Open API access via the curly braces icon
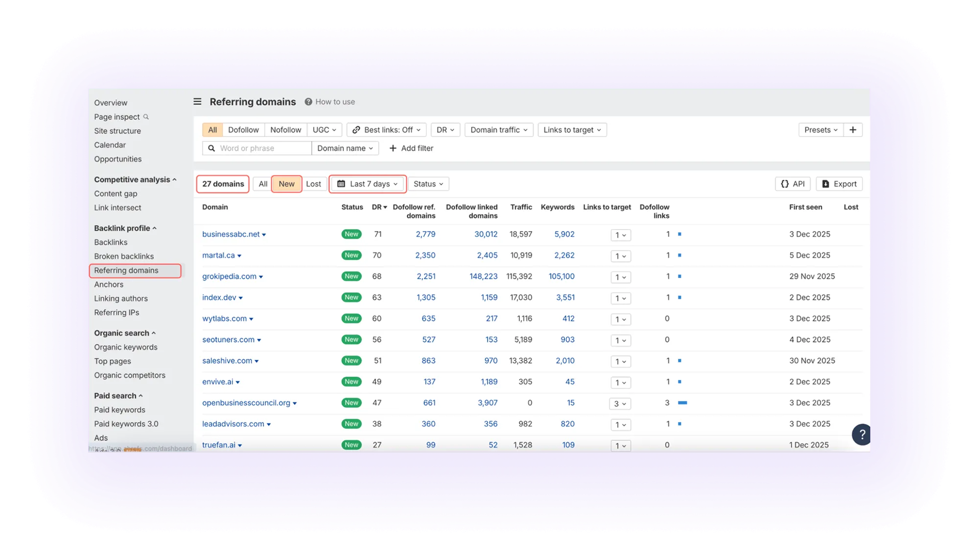Screen dimensions: 978x560 point(784,184)
